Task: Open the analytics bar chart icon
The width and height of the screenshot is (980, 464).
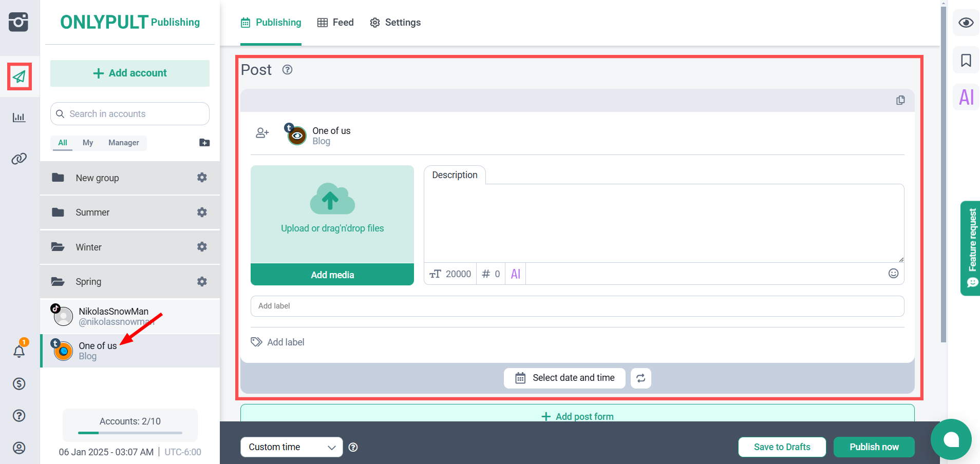Action: pos(19,118)
